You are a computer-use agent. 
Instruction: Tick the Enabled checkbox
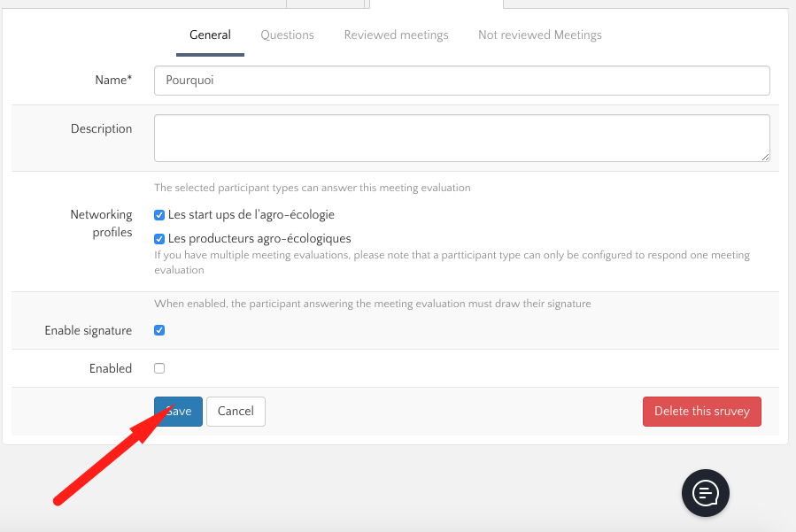159,368
